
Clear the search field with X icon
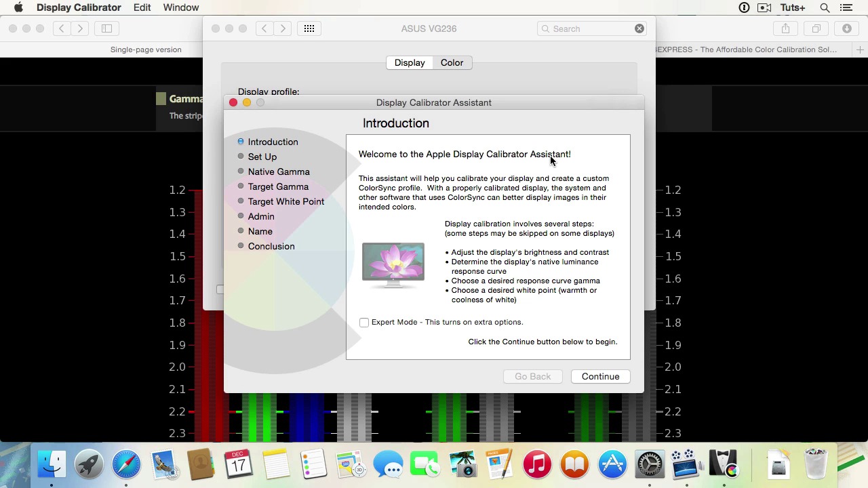point(639,28)
